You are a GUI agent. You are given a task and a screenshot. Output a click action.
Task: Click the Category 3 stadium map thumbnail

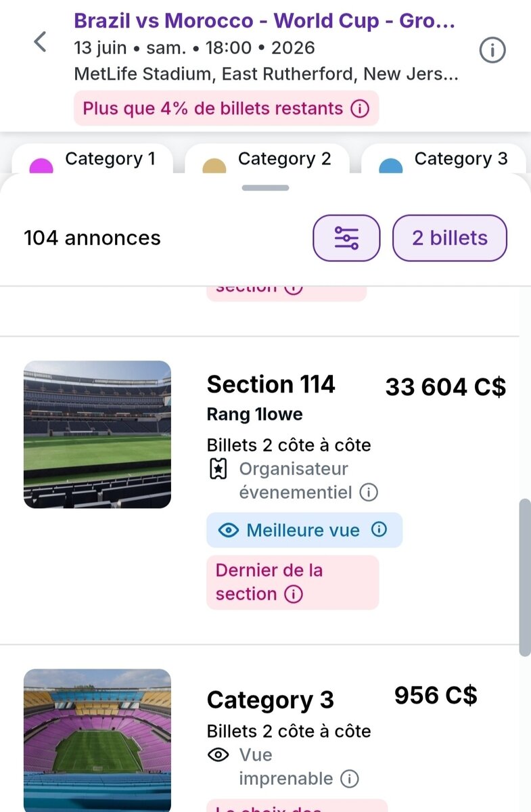(x=97, y=740)
